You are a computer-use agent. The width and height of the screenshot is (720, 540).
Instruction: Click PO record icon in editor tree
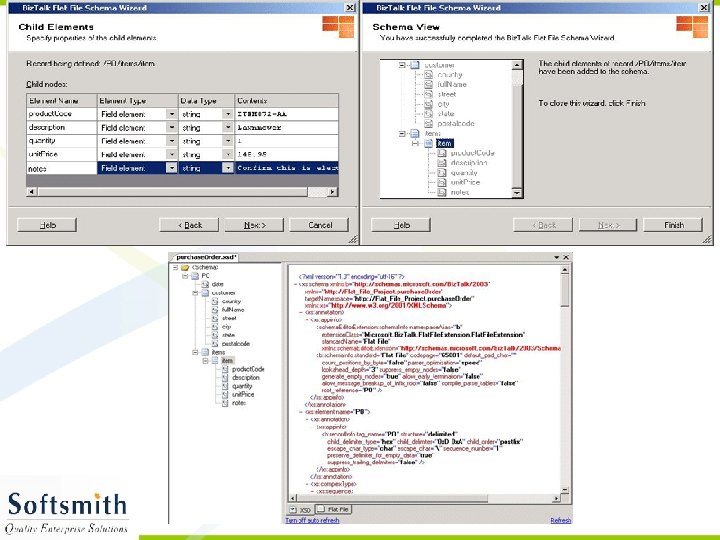(195, 276)
